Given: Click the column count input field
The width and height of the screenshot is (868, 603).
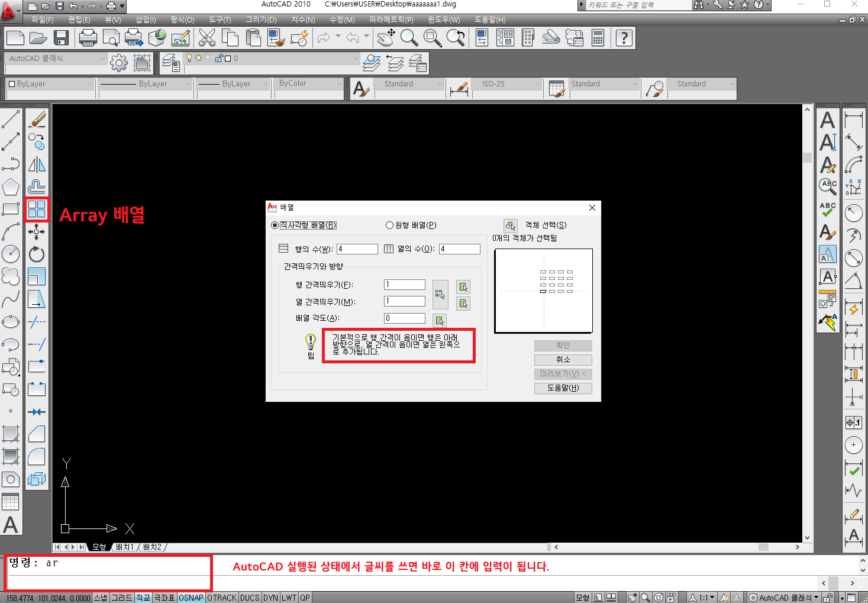Looking at the screenshot, I should [x=460, y=249].
